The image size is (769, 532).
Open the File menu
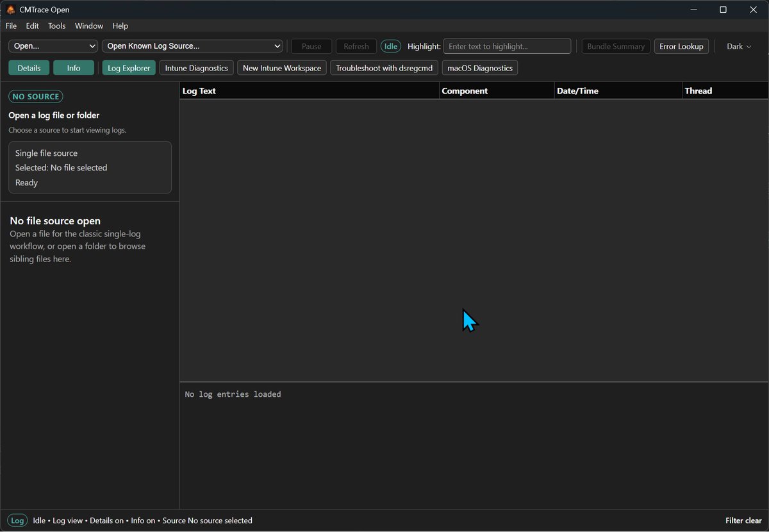click(11, 26)
